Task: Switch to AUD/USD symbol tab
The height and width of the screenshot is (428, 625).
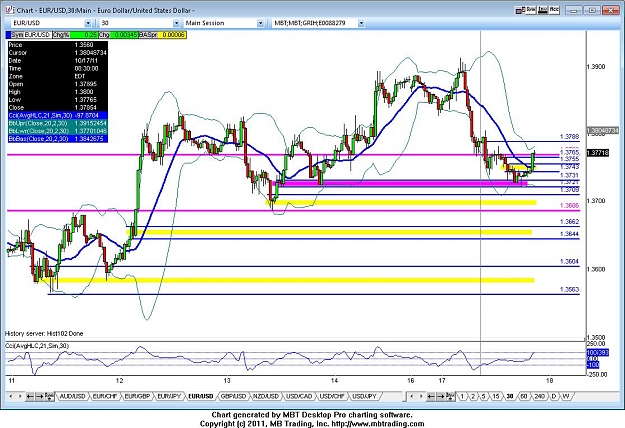Action: click(x=72, y=396)
